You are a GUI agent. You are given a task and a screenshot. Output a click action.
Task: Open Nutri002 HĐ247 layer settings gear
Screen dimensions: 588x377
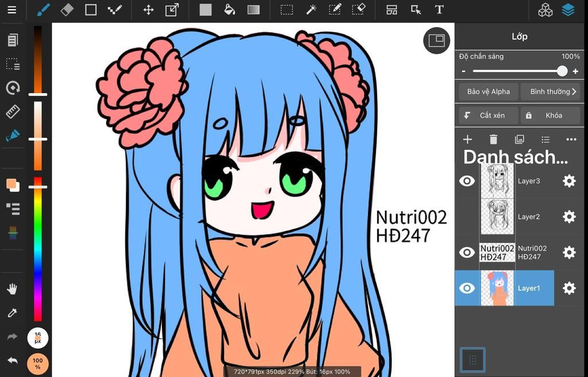point(569,252)
